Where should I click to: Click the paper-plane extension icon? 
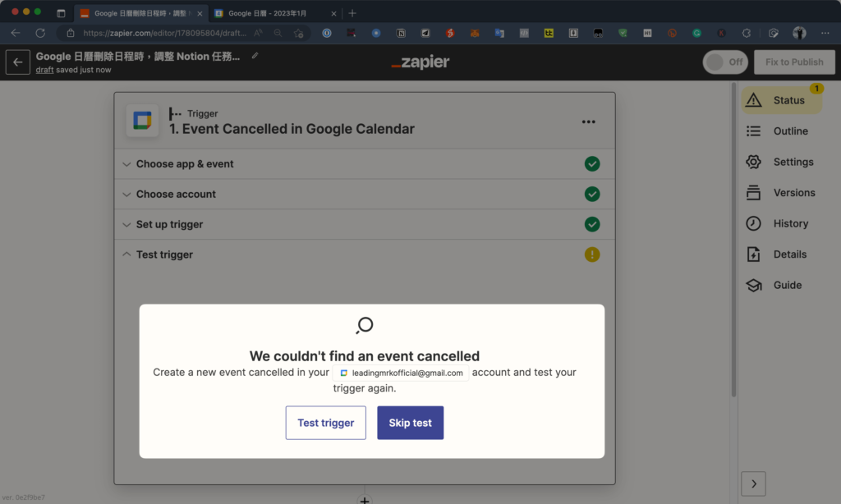(x=425, y=33)
